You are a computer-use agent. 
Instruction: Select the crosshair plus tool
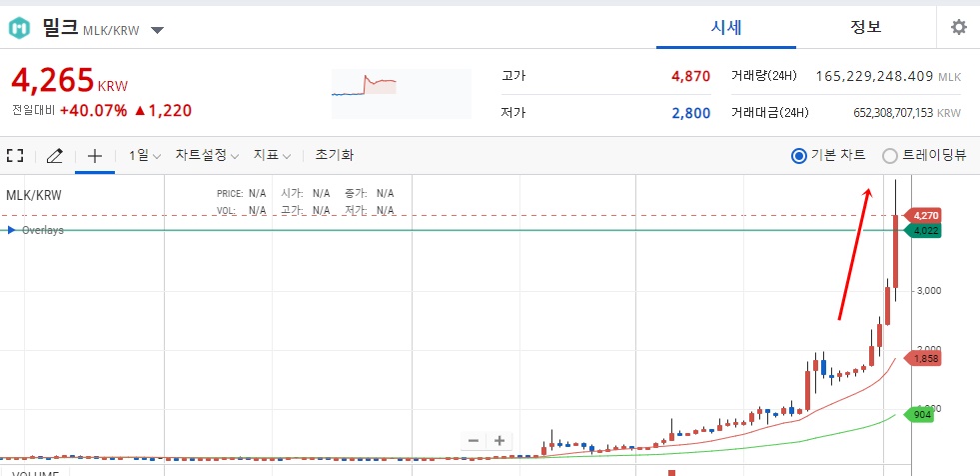pos(94,156)
